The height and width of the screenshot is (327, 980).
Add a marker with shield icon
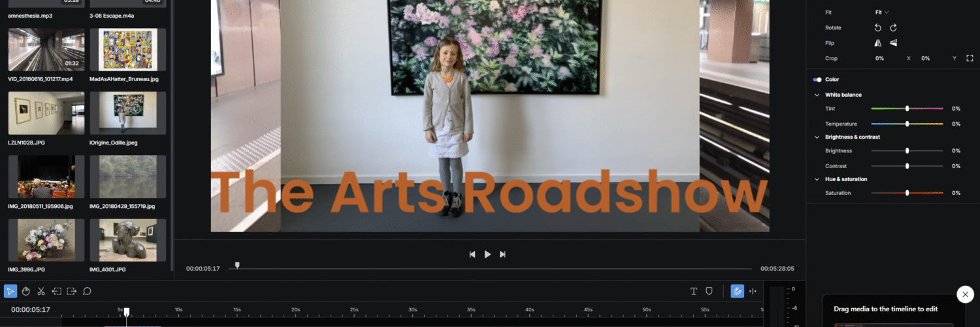710,291
